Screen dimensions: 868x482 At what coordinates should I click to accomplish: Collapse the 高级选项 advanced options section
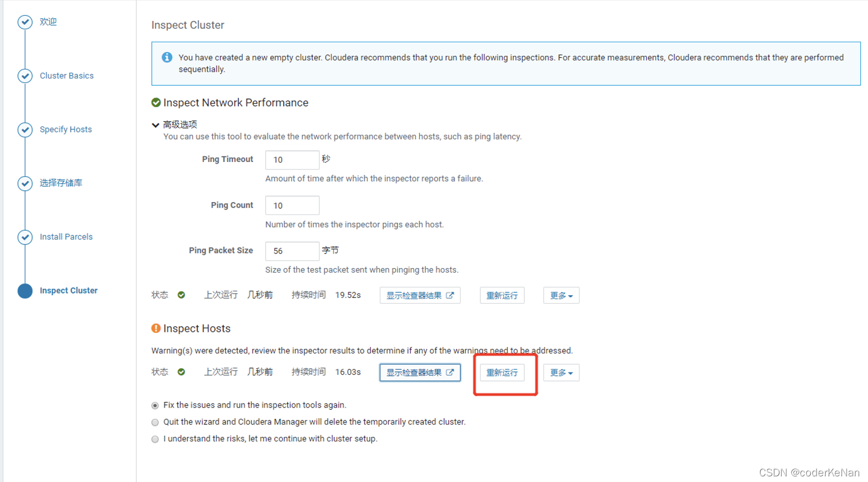[x=174, y=125]
